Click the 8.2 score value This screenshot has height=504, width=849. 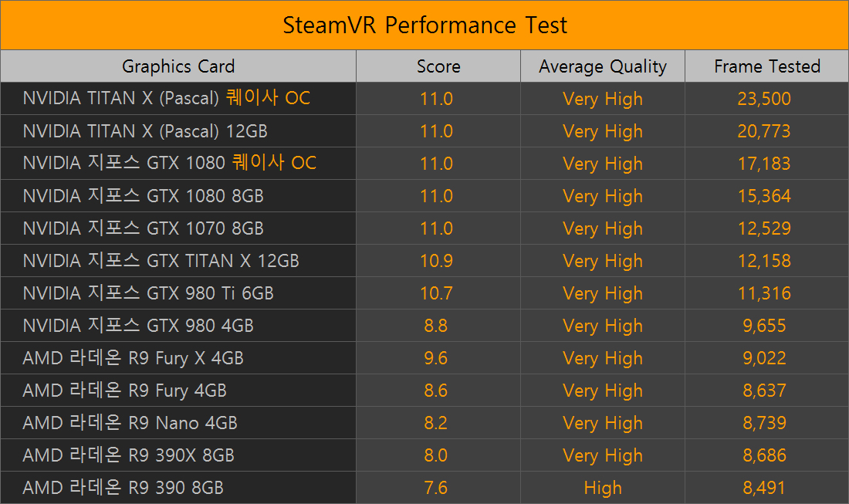pyautogui.click(x=436, y=423)
